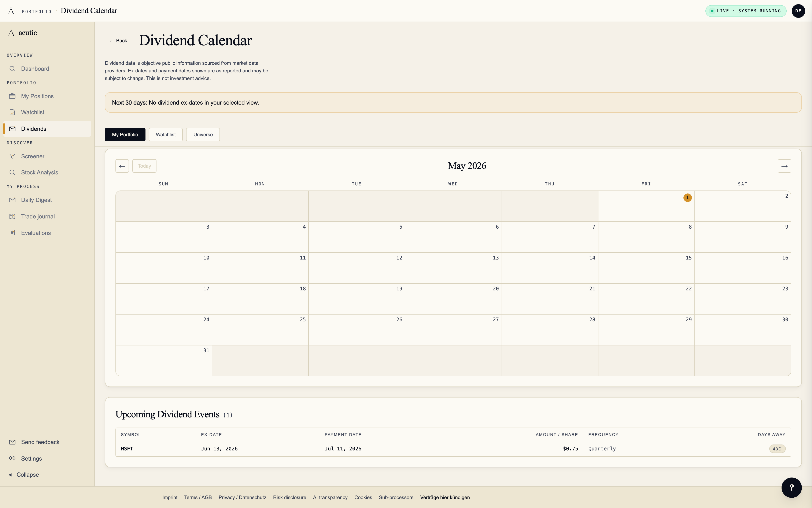The height and width of the screenshot is (508, 812).
Task: Click the Quarterly frequency cell
Action: point(602,449)
